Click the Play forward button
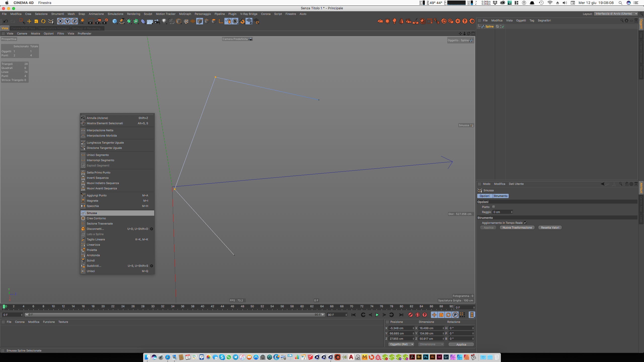Image resolution: width=644 pixels, height=362 pixels. click(377, 315)
